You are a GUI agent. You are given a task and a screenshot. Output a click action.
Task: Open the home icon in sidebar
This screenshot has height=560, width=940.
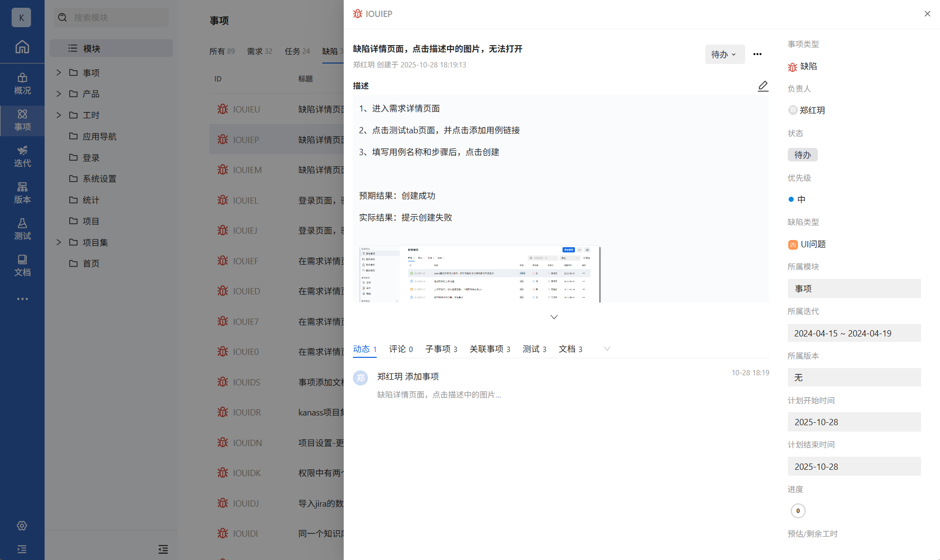22,47
